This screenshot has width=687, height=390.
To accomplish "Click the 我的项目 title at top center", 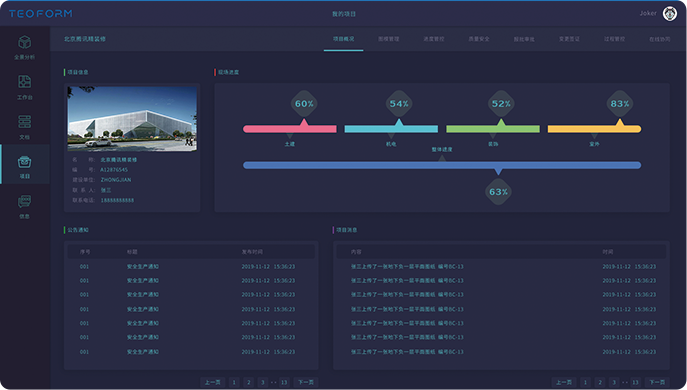I will [344, 14].
